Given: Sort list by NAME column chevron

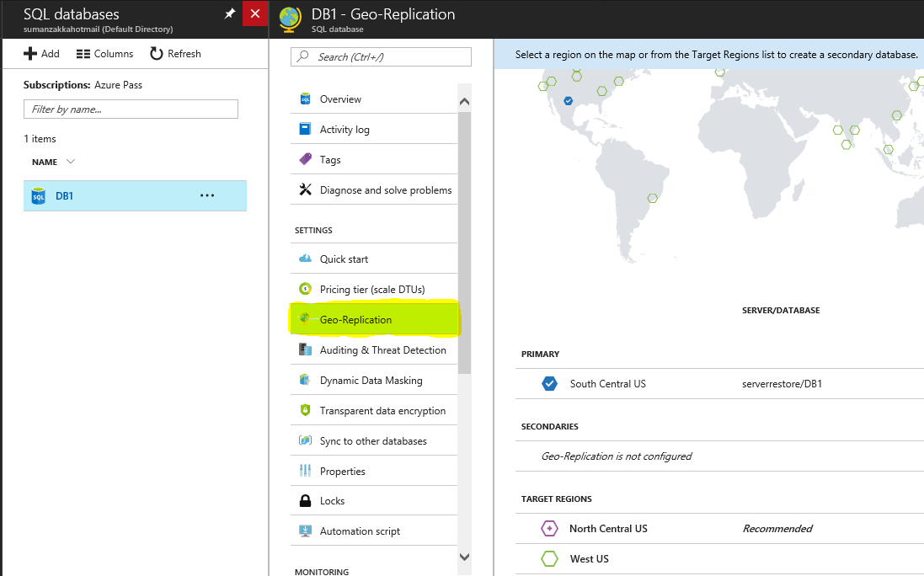Looking at the screenshot, I should [x=71, y=162].
